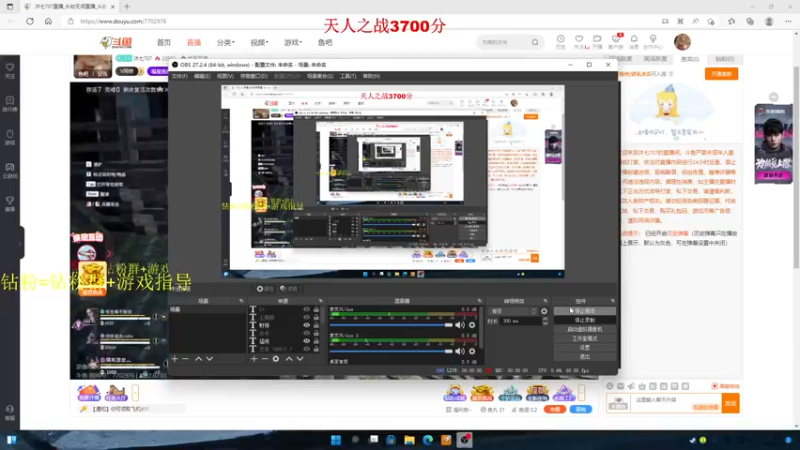The image size is (800, 450).
Task: Expand the 游戏 dropdown in Douyu navigation
Action: tap(293, 42)
